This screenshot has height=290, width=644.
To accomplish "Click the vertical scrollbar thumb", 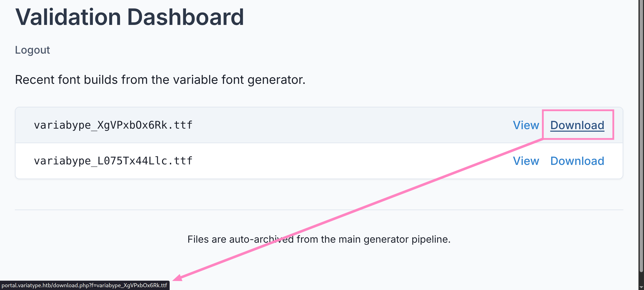I will coord(641,136).
